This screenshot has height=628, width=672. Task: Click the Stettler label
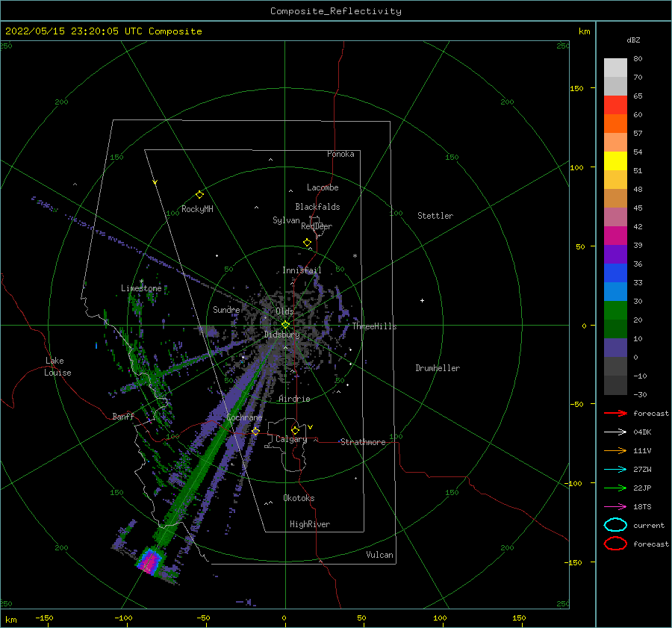(435, 216)
